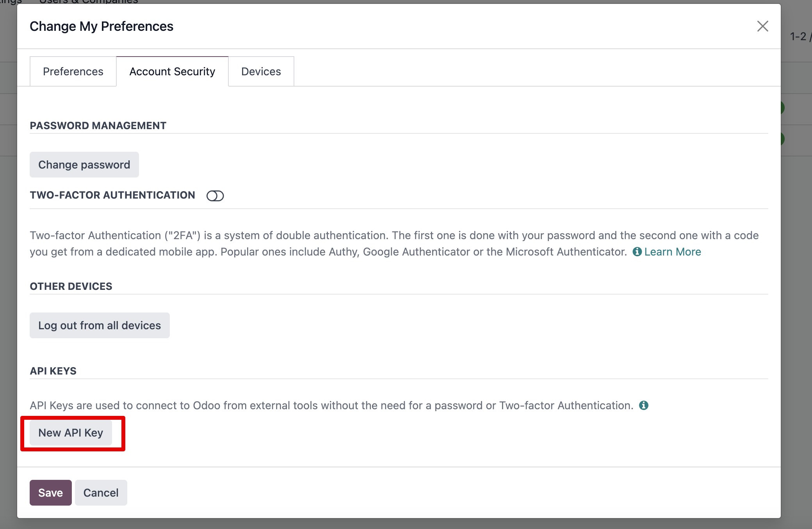Image resolution: width=812 pixels, height=529 pixels.
Task: Click the Change password button
Action: coord(84,165)
